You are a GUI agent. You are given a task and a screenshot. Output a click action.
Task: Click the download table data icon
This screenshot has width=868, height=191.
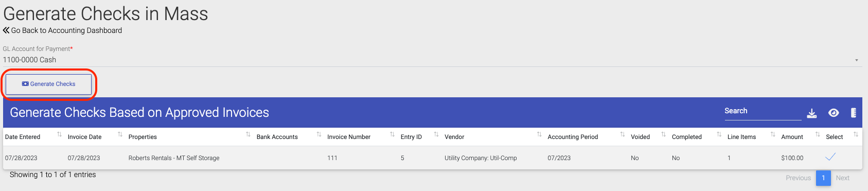click(812, 113)
